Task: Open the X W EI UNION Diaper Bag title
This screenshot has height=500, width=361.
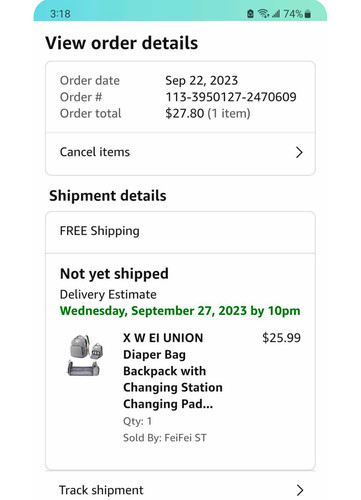Action: 173,371
